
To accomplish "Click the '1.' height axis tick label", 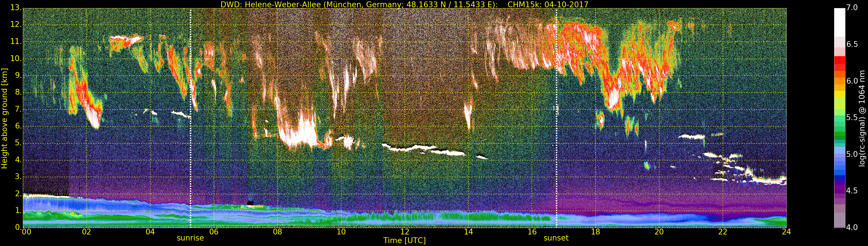I will click(18, 210).
